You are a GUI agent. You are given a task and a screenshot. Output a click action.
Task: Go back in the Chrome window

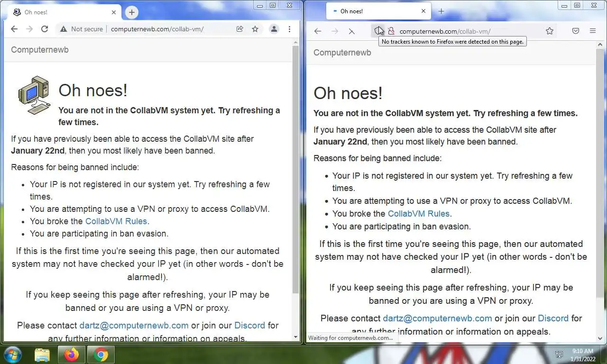[x=14, y=29]
